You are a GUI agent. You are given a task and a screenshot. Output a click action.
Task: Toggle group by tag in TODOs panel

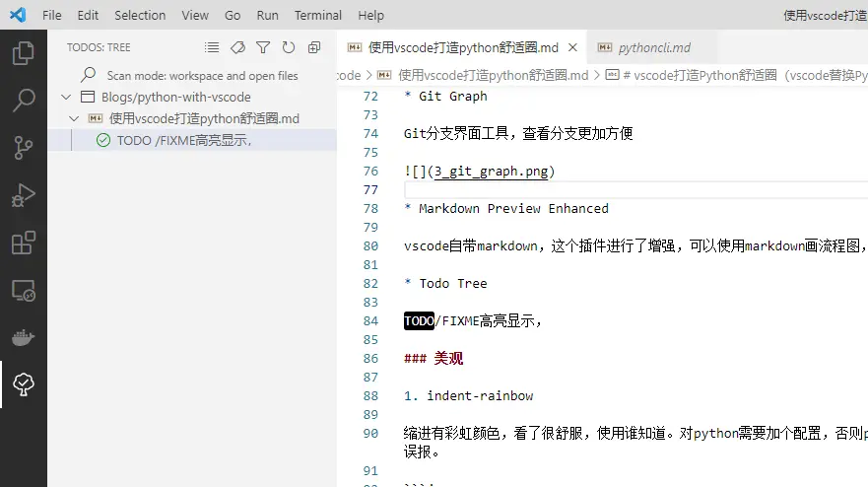237,47
